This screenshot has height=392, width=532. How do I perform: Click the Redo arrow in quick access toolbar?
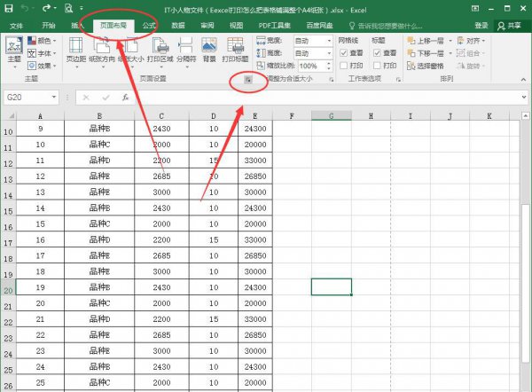point(46,8)
